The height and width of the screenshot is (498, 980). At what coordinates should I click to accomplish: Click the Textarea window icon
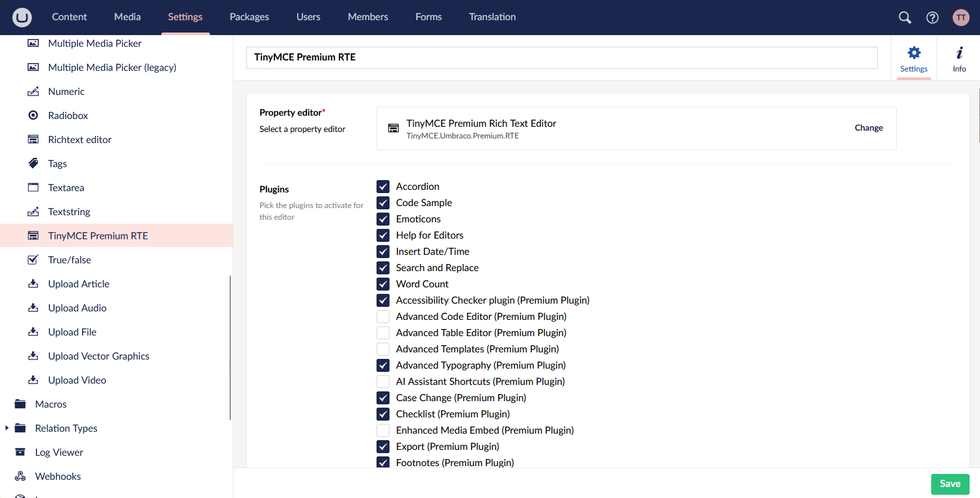click(33, 188)
